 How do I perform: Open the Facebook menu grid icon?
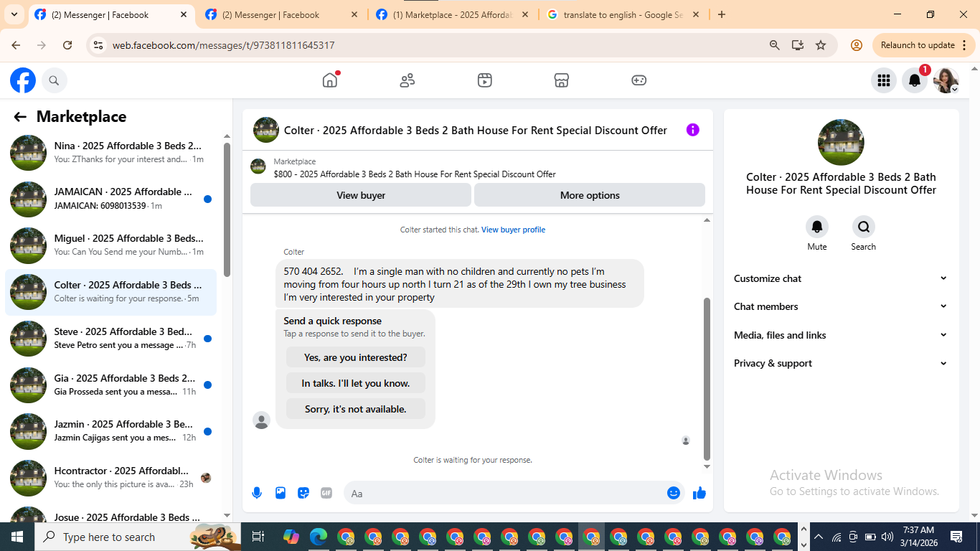884,81
